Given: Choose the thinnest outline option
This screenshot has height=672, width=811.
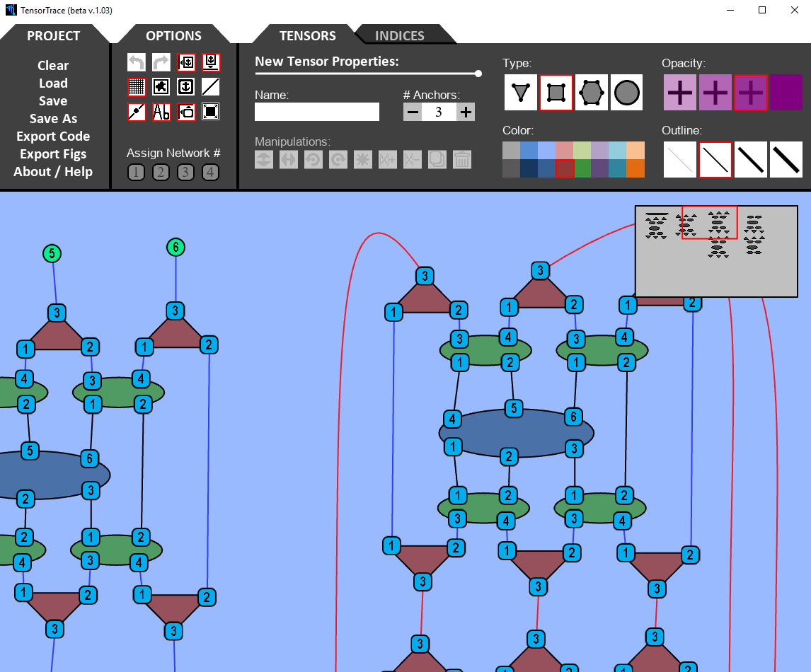Looking at the screenshot, I should click(x=679, y=160).
